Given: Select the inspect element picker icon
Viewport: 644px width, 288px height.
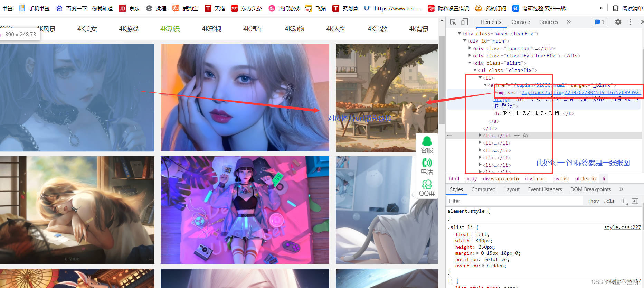Looking at the screenshot, I should click(453, 22).
